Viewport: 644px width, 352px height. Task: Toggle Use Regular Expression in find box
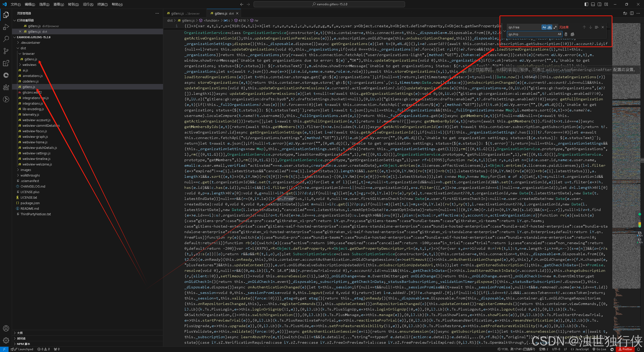555,27
